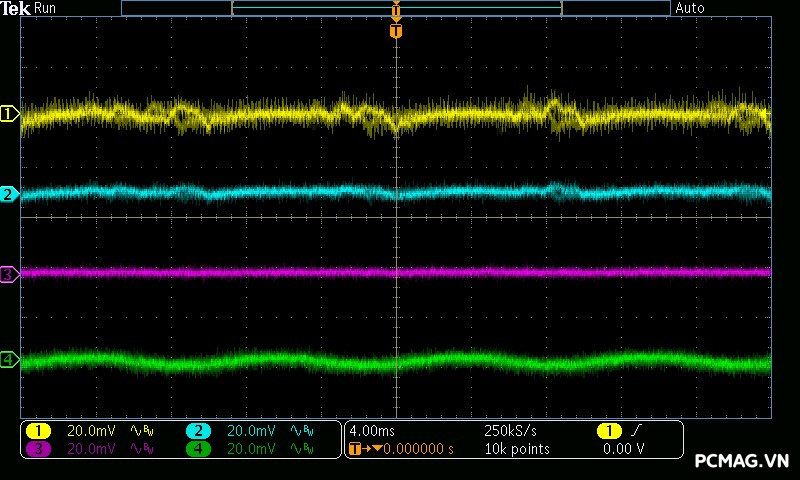Select the green channel 4 badge in readout
This screenshot has height=480, width=800.
[x=198, y=449]
